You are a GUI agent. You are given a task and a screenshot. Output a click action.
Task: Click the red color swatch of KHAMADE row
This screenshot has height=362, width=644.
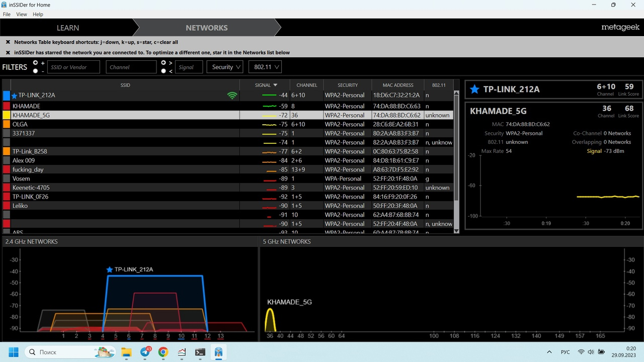coord(7,106)
